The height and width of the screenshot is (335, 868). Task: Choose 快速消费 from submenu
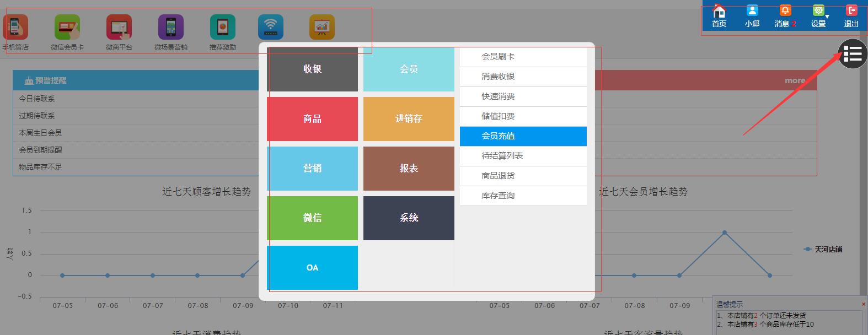[523, 96]
